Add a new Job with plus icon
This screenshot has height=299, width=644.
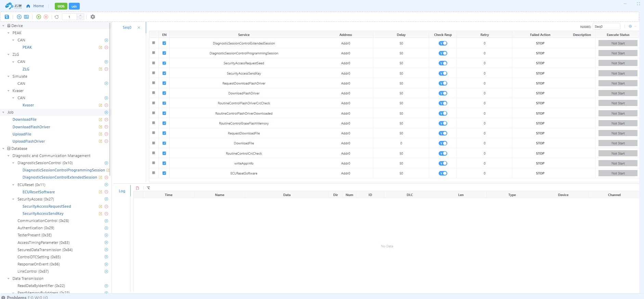(106, 113)
